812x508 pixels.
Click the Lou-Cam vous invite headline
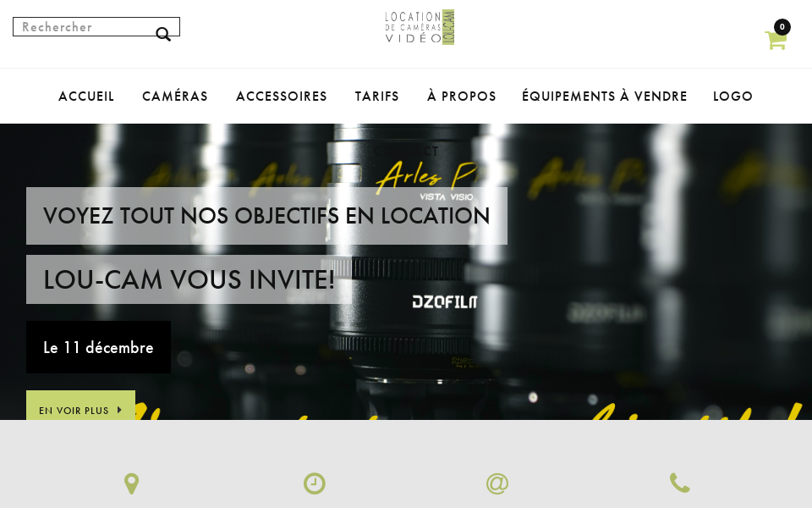189,279
